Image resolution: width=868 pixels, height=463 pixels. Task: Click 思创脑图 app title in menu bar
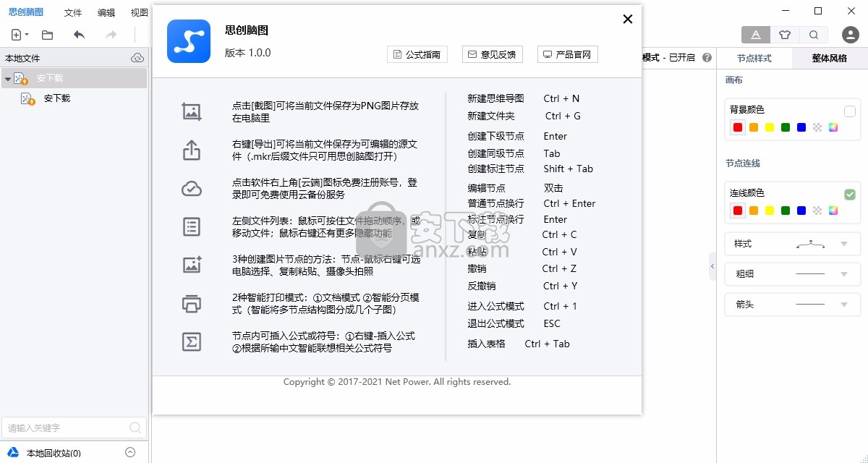point(26,12)
